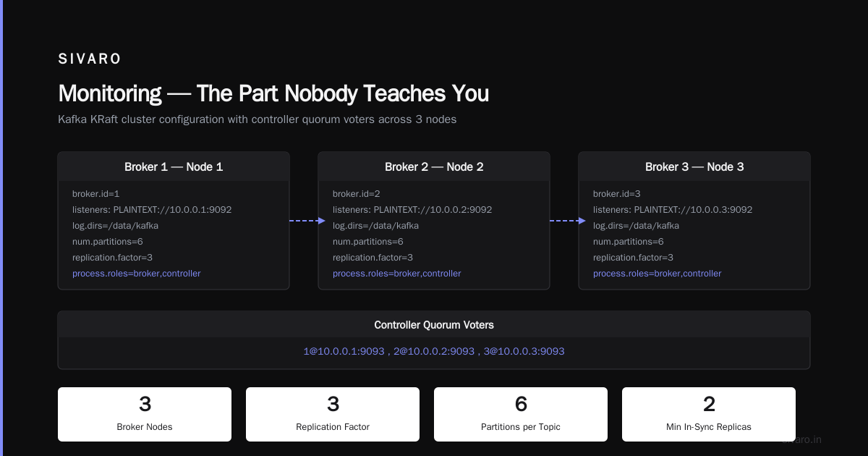Select the Broker 2 — Node 2 header
868x456 pixels.
pyautogui.click(x=434, y=166)
